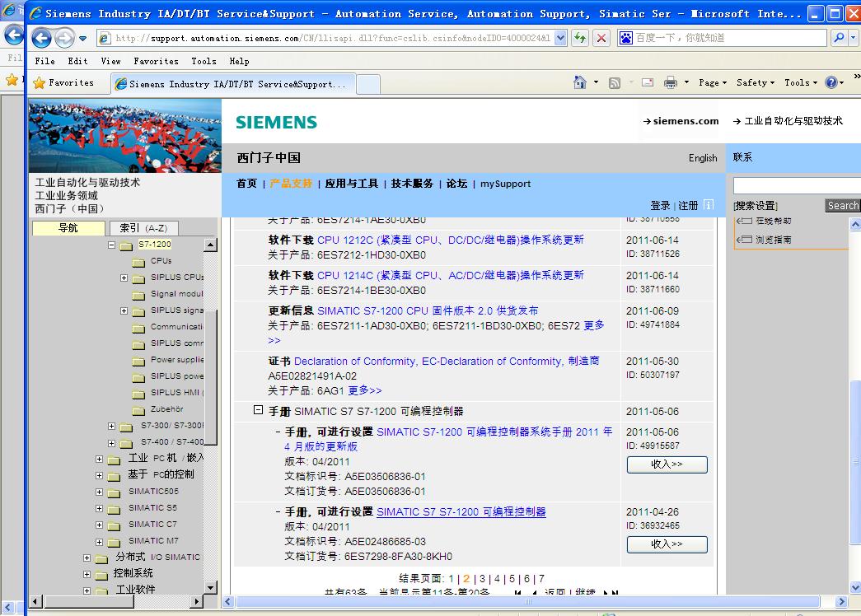Expand the SIPLUS signal modules node
Screen dimensions: 861x616
click(x=124, y=310)
